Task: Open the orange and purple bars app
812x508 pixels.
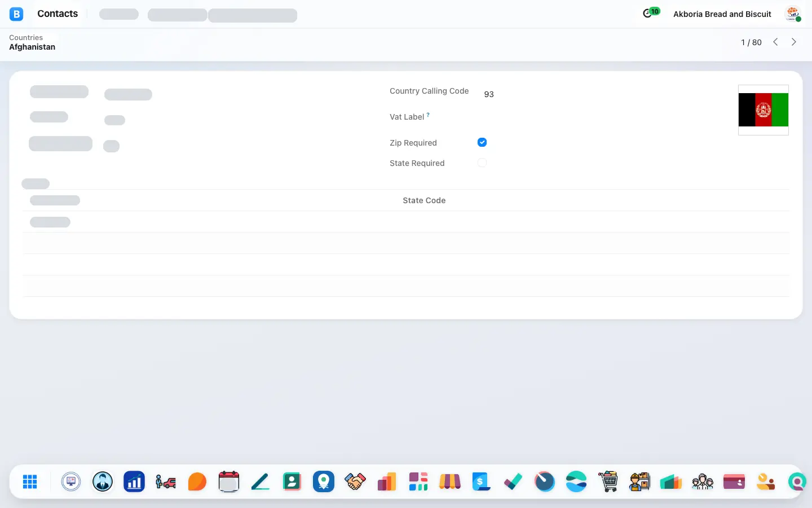Action: (x=387, y=481)
